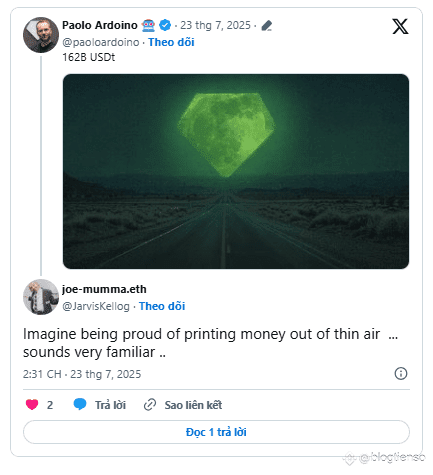
Task: Click the Đọc 1 trả lời button
Action: 216,432
